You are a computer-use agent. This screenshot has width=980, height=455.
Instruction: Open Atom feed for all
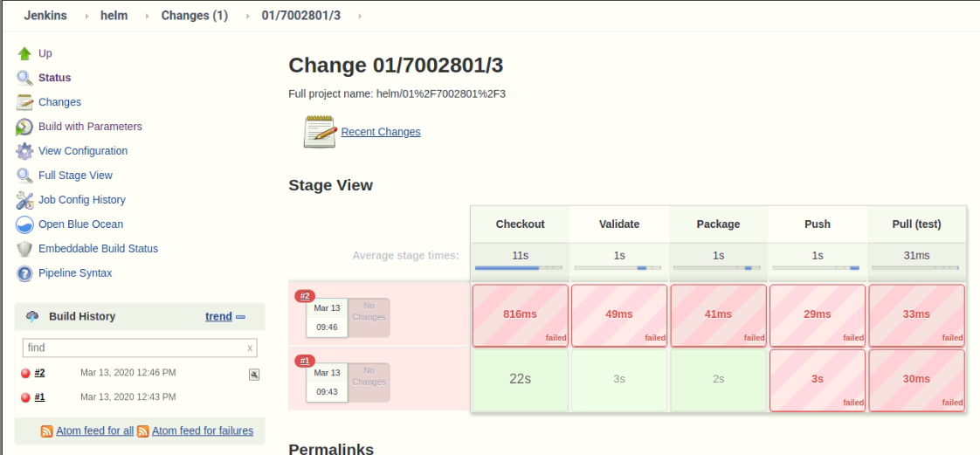95,431
